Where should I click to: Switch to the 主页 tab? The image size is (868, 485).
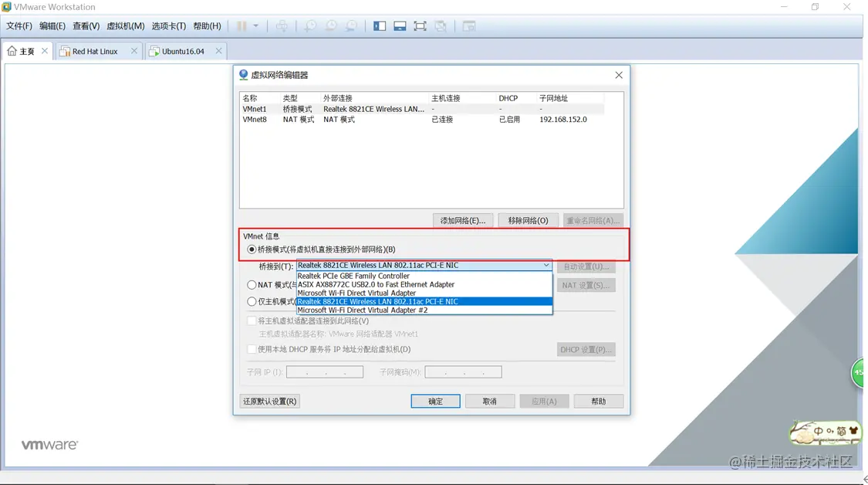pyautogui.click(x=26, y=52)
